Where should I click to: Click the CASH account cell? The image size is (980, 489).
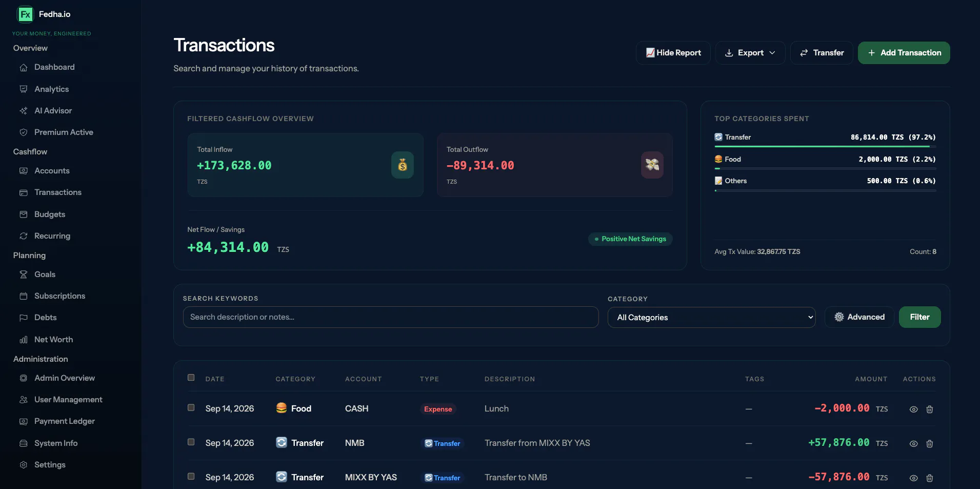coord(357,408)
